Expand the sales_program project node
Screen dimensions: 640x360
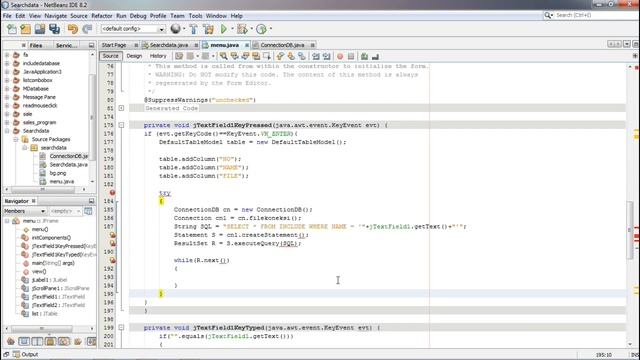coord(7,122)
